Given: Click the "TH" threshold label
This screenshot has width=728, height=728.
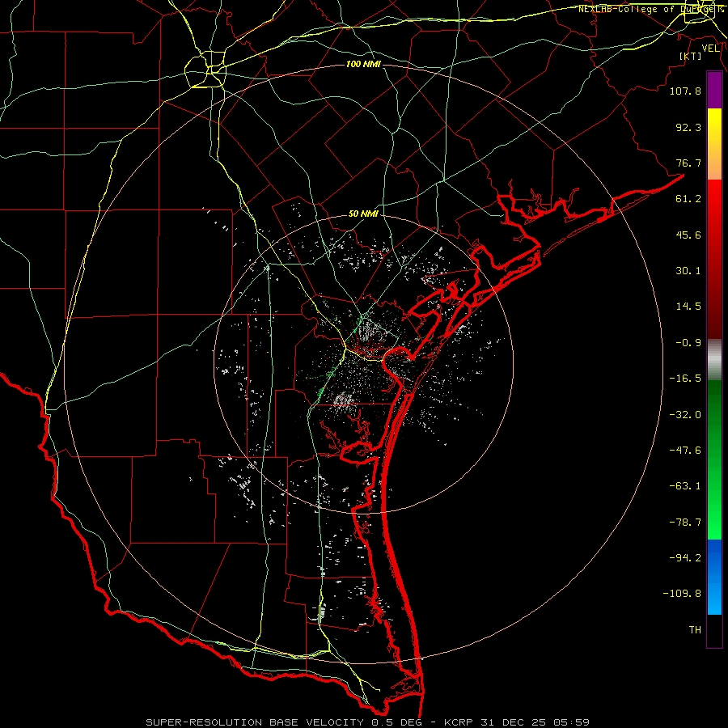Looking at the screenshot, I should (x=695, y=630).
